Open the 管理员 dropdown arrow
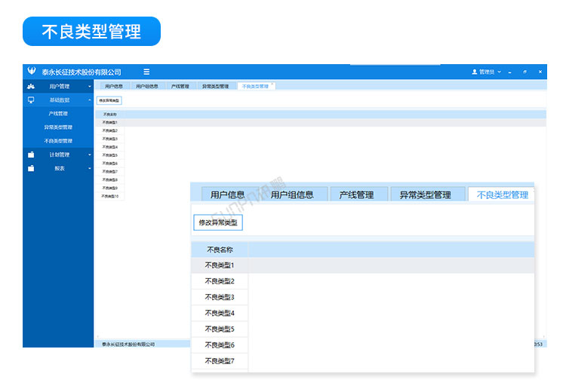This screenshot has width=566, height=392. point(499,72)
